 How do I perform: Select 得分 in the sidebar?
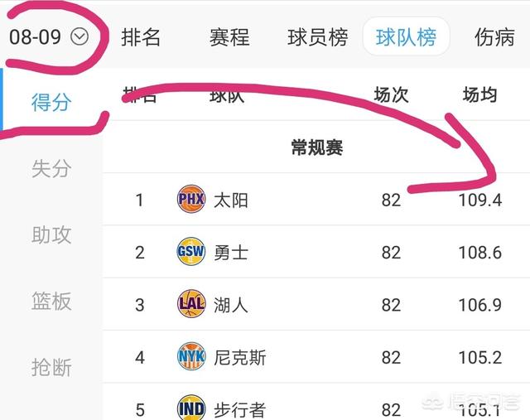tap(51, 102)
